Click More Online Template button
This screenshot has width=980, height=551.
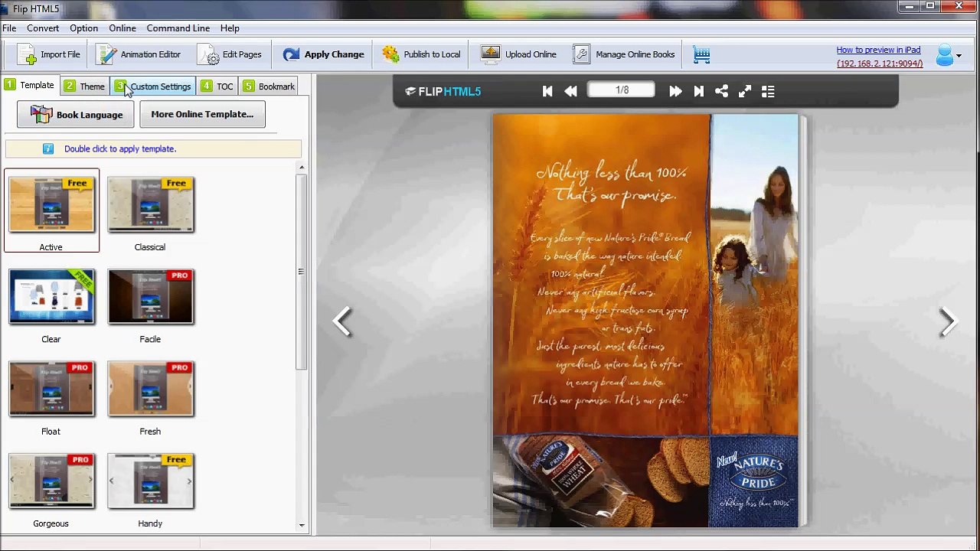coord(202,114)
